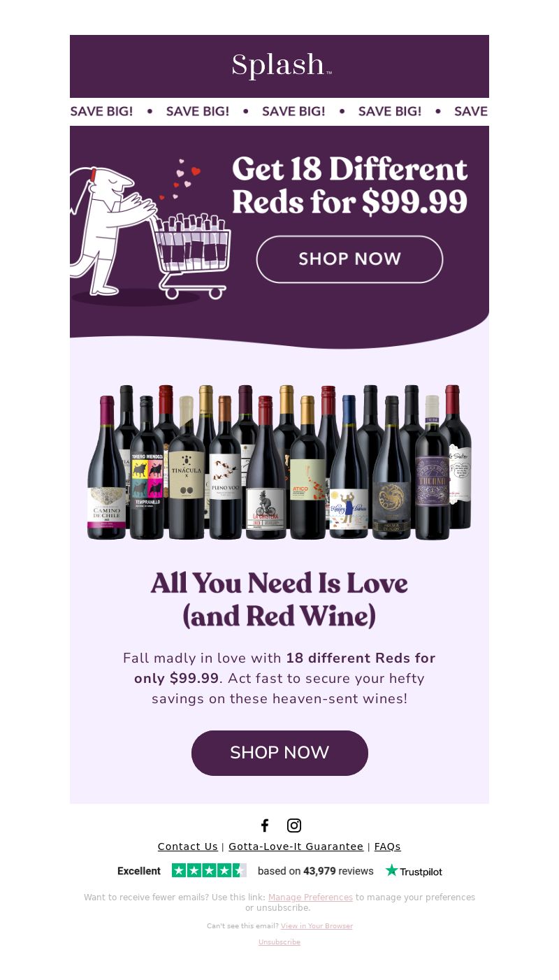Viewport: 559px width, 980px height.
Task: Follow the Manage Preferences link
Action: click(x=310, y=898)
